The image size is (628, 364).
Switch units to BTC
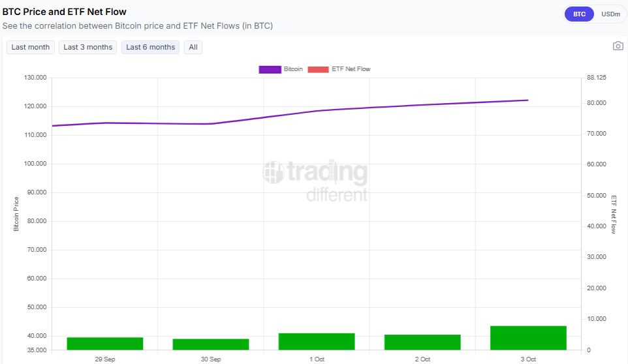(x=579, y=14)
